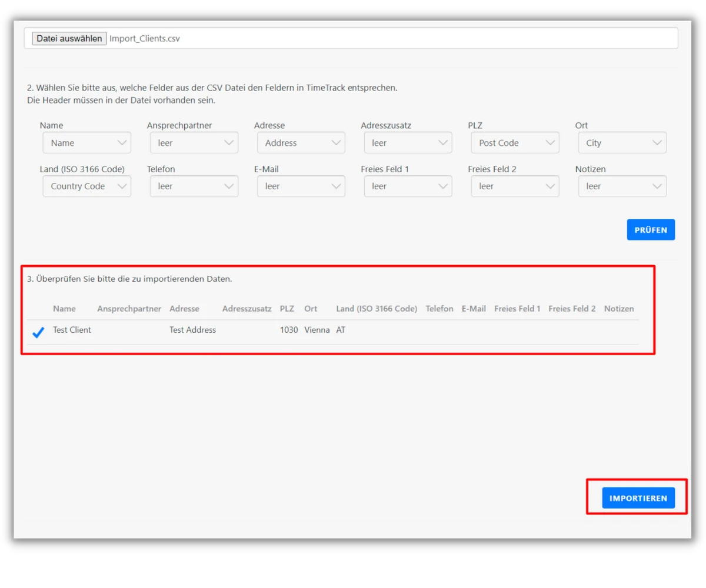706x588 pixels.
Task: Open the Ansprechpartner dropdown set to leer
Action: pyautogui.click(x=194, y=142)
